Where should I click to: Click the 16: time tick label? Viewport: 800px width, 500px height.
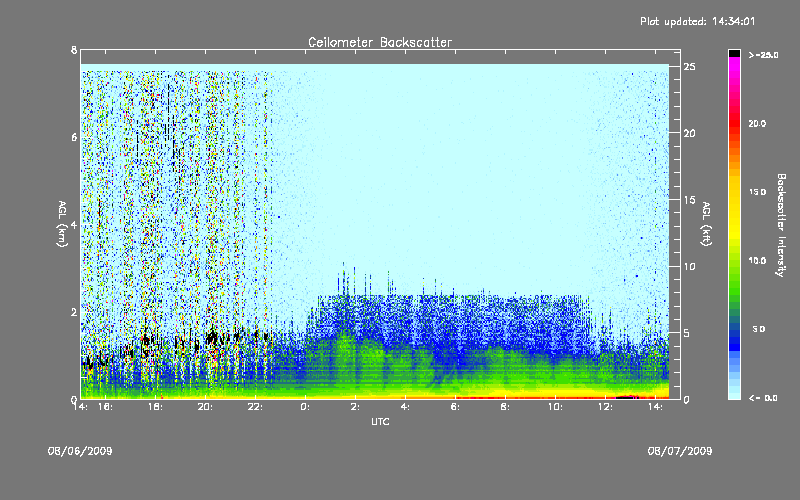pyautogui.click(x=105, y=407)
